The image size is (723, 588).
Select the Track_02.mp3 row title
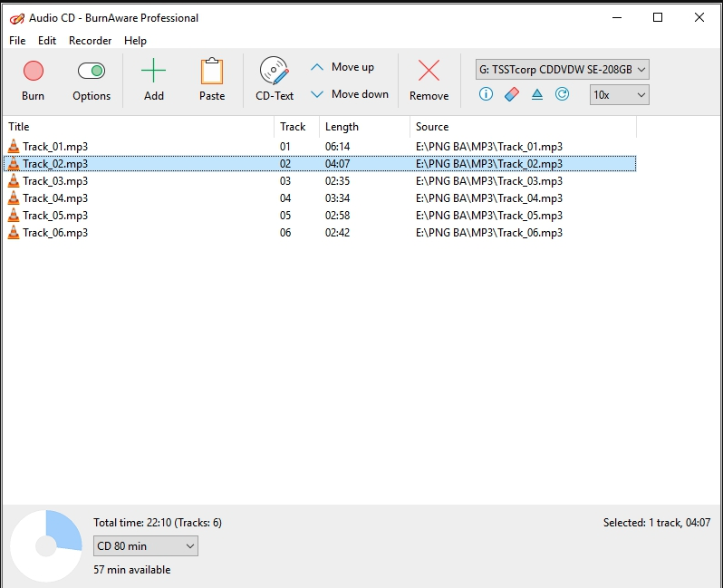point(55,164)
